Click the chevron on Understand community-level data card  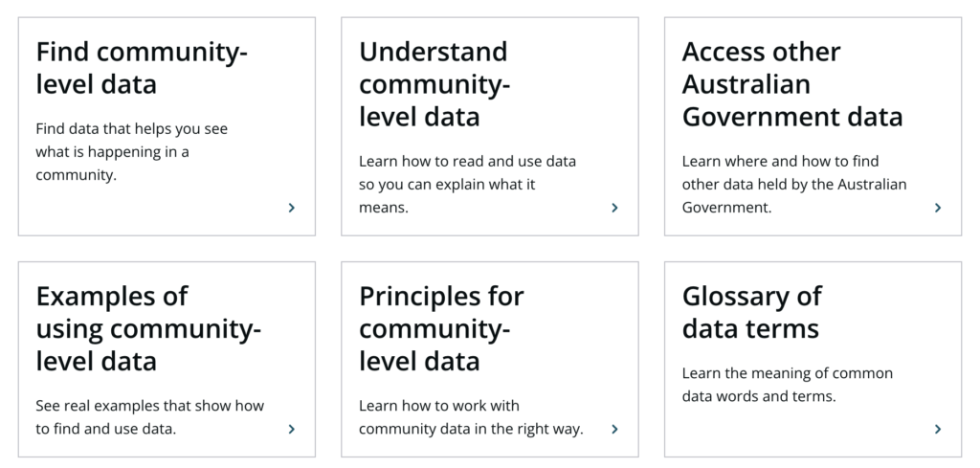click(x=615, y=208)
